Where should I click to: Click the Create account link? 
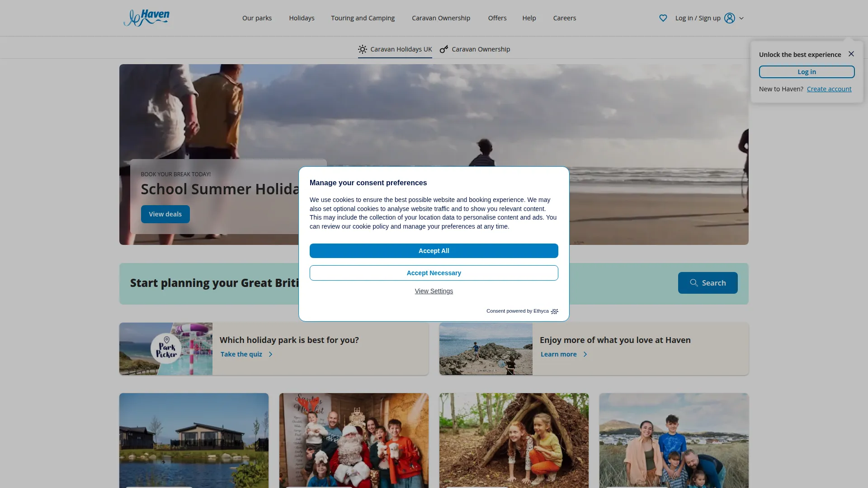coord(829,89)
